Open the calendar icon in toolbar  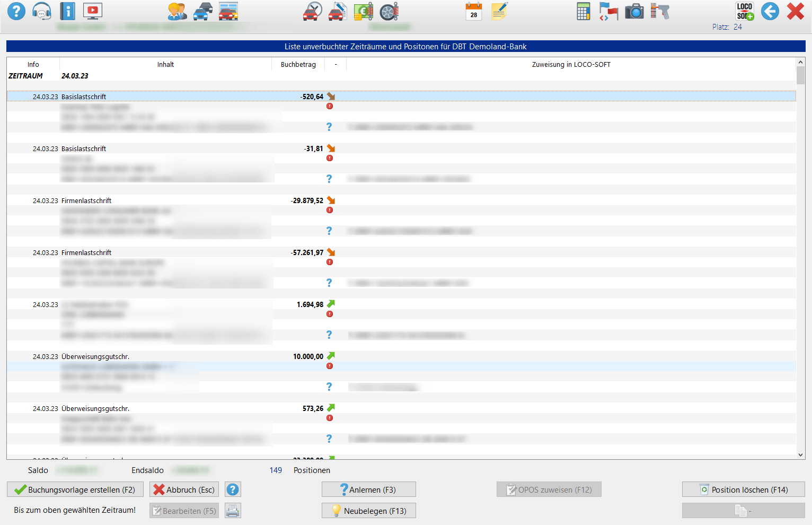tap(473, 11)
